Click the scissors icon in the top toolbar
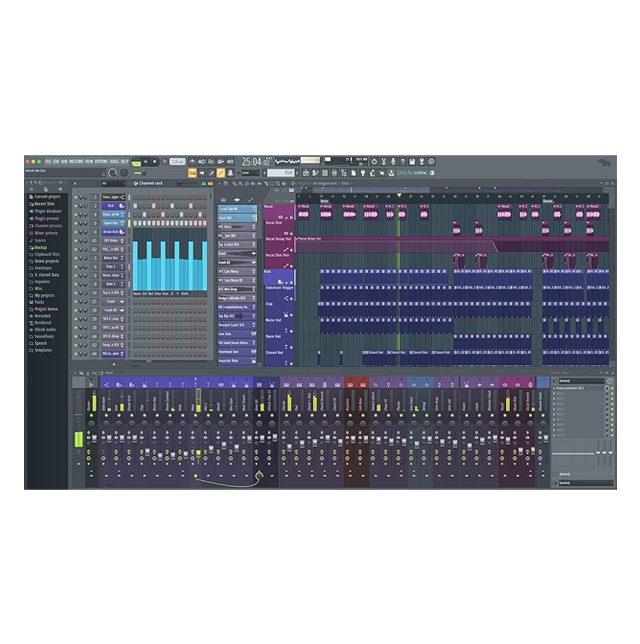This screenshot has height=644, width=640. click(x=384, y=161)
